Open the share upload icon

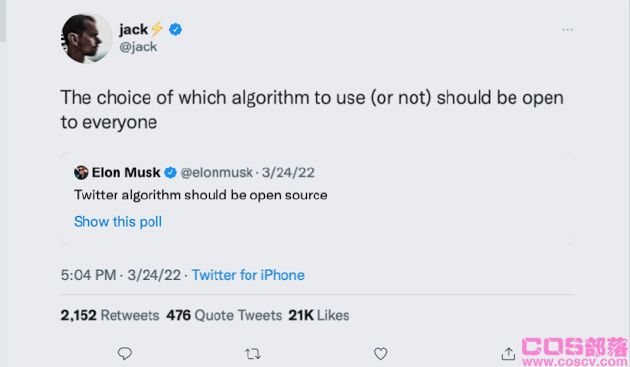pyautogui.click(x=508, y=353)
